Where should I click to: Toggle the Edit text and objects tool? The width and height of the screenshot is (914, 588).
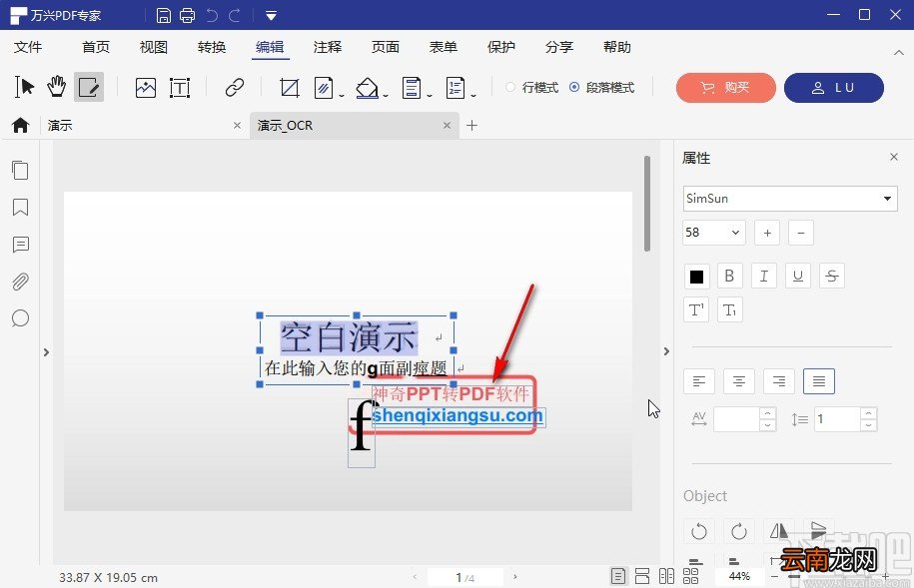tap(89, 88)
